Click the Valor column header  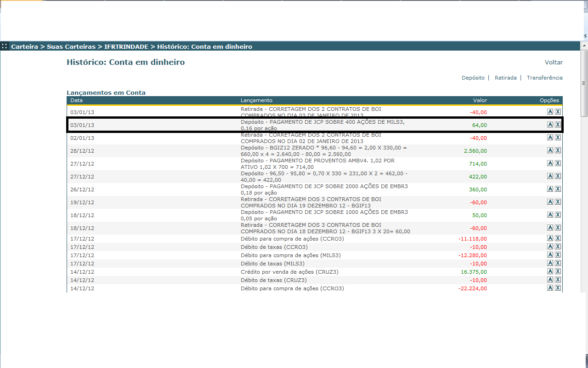click(480, 100)
